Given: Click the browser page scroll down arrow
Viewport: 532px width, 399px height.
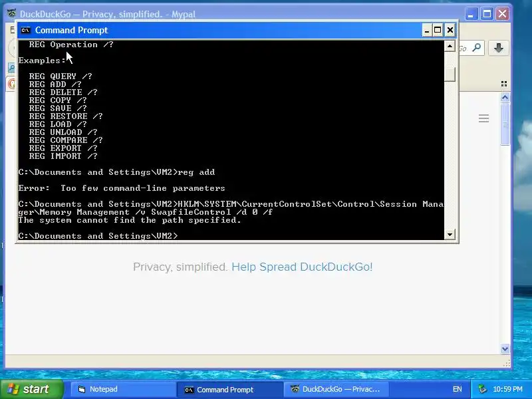Looking at the screenshot, I should [505, 348].
